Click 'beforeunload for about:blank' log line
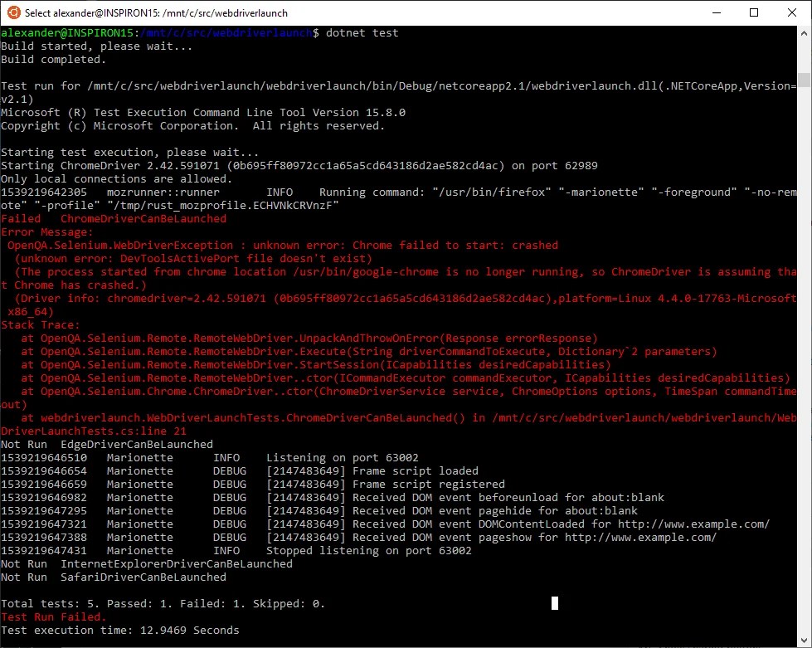The height and width of the screenshot is (648, 812). click(332, 497)
